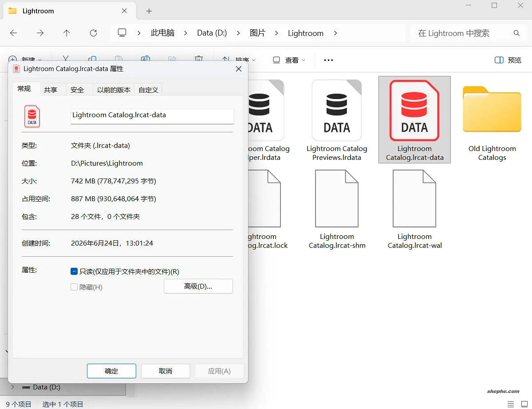Click the file name input field

tap(152, 116)
